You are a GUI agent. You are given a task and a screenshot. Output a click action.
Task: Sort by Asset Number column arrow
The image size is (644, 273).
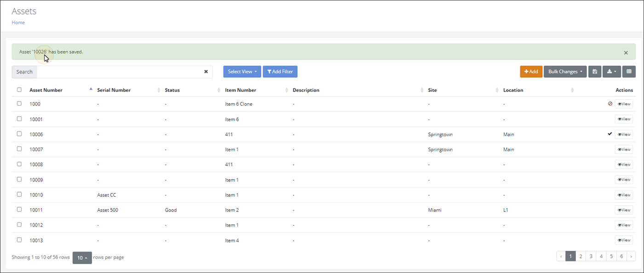click(x=91, y=89)
